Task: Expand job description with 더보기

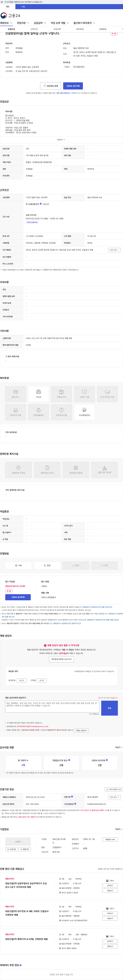Action: click(61, 140)
